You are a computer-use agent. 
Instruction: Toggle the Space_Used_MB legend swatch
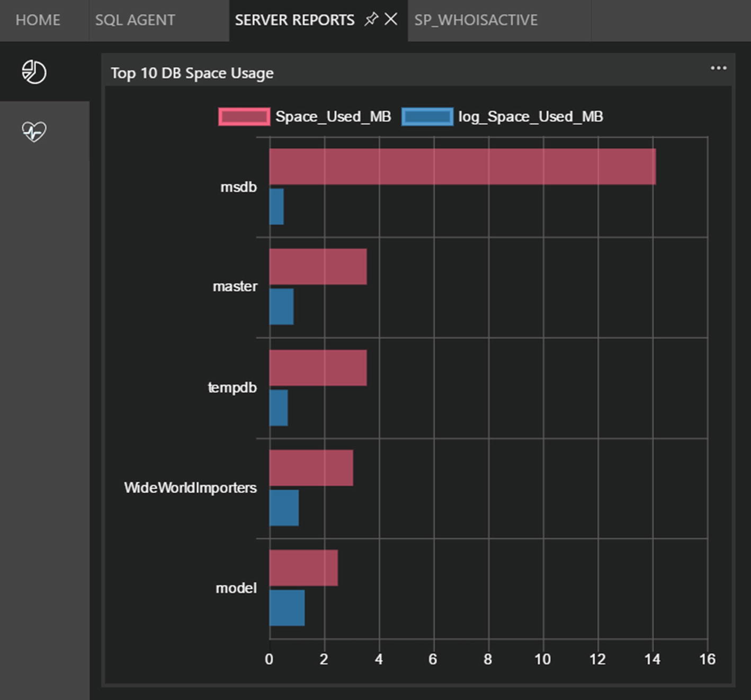click(x=244, y=117)
